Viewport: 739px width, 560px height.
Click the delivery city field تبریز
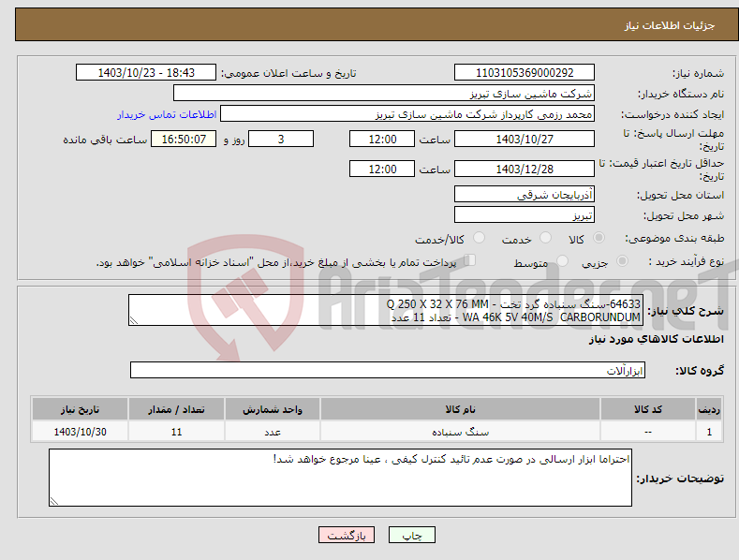[525, 215]
